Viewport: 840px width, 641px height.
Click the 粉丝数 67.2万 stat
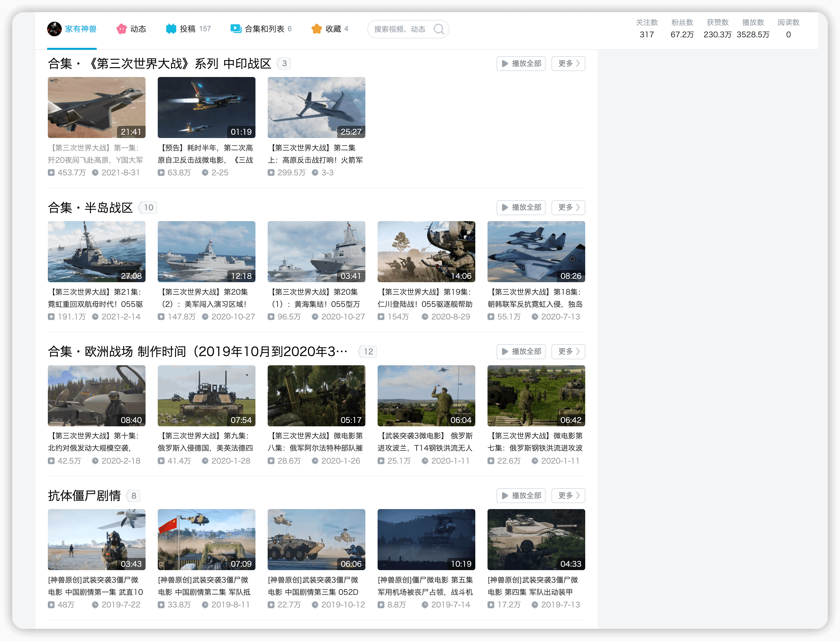pos(682,28)
